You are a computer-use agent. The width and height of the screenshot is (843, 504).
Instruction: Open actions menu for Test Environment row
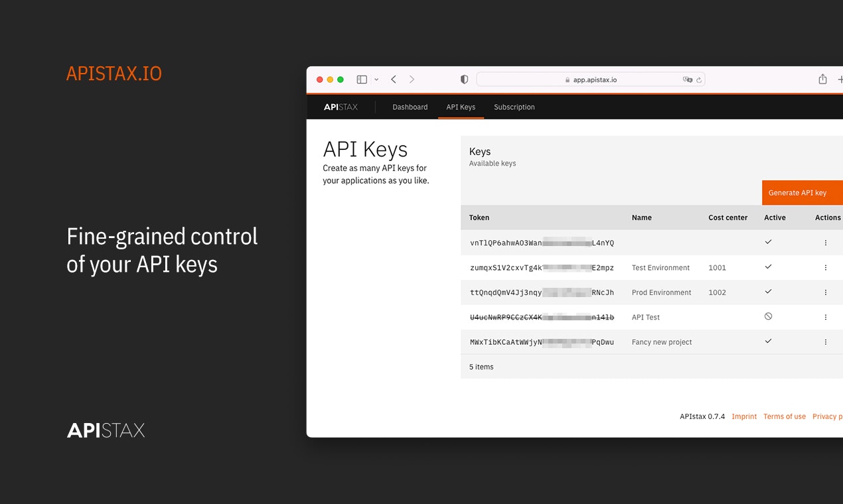[826, 268]
